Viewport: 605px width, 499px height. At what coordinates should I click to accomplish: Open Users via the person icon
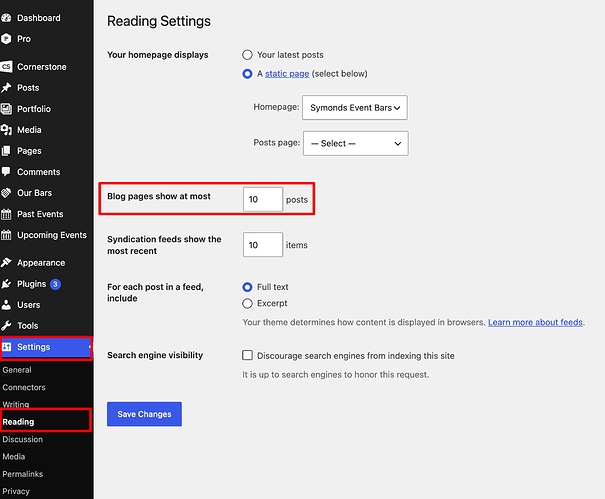pos(6,304)
